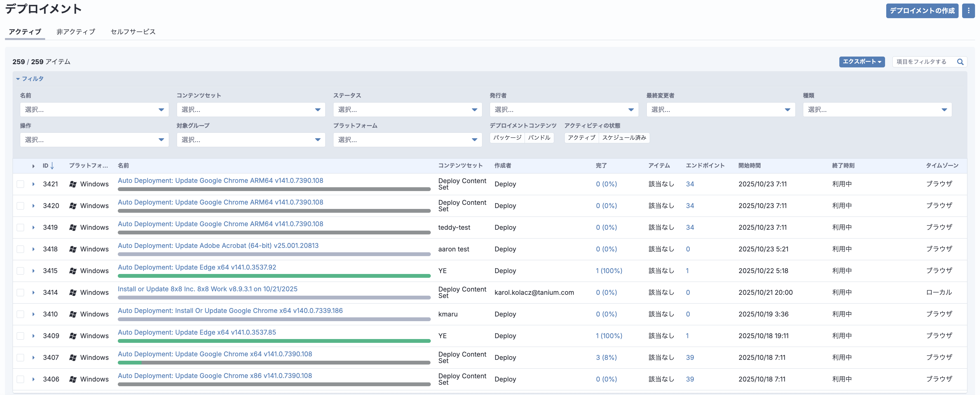Open the セルフサービス tab
This screenshot has width=980, height=395.
[133, 32]
